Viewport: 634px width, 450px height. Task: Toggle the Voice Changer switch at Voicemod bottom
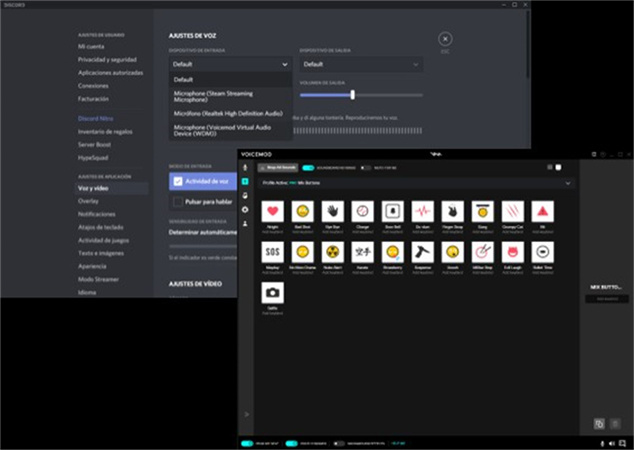pyautogui.click(x=291, y=444)
